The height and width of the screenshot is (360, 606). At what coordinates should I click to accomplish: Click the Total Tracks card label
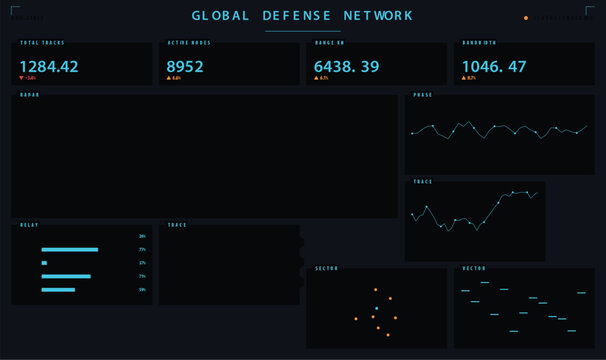[x=42, y=43]
